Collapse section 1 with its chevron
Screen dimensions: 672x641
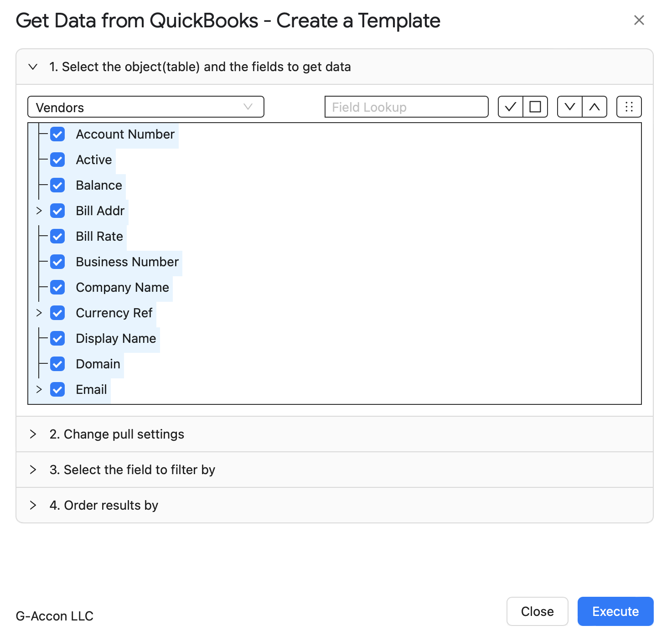[x=33, y=67]
